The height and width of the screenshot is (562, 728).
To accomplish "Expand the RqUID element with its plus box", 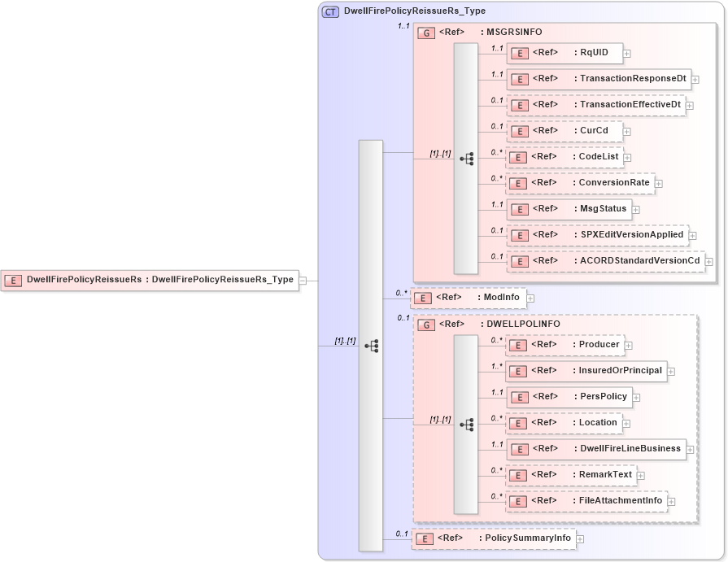I will pos(626,53).
